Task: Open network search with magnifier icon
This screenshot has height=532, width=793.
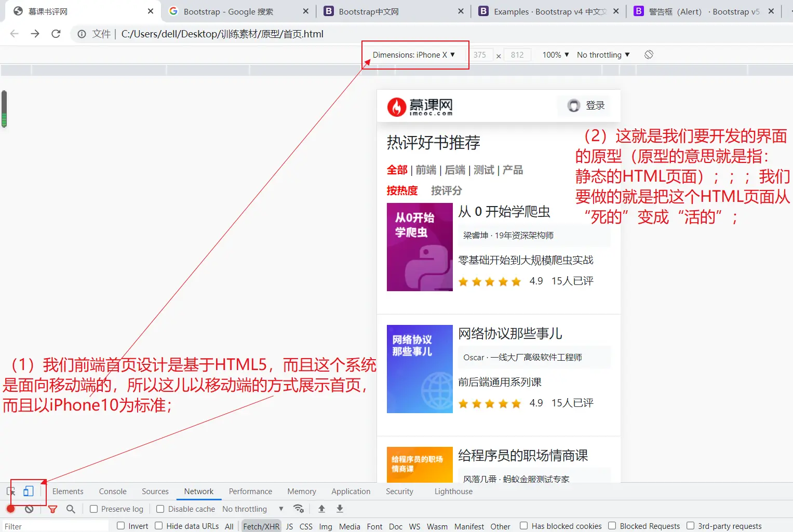Action: pos(71,509)
